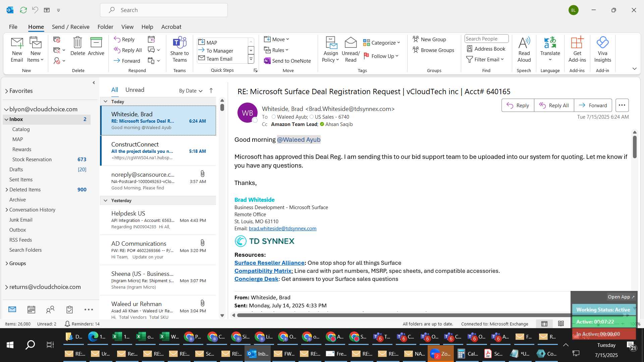Click US Sales - 6740 presence indicator

tap(312, 117)
